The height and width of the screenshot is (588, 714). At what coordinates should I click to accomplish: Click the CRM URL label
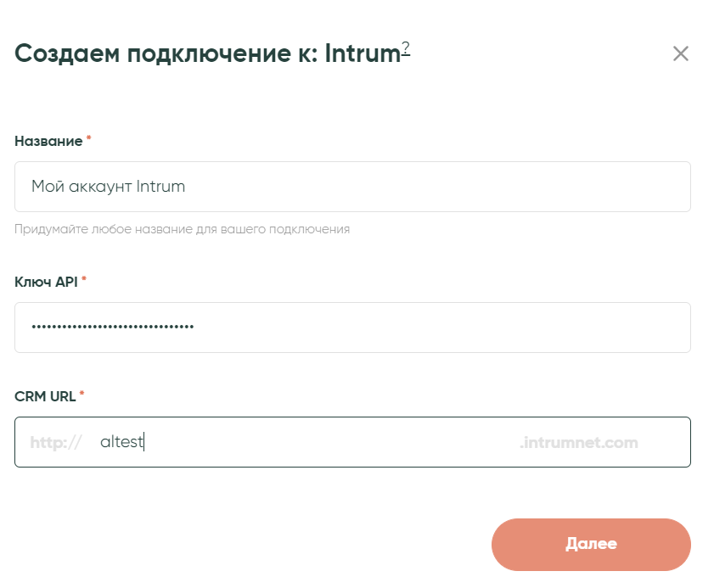point(45,395)
